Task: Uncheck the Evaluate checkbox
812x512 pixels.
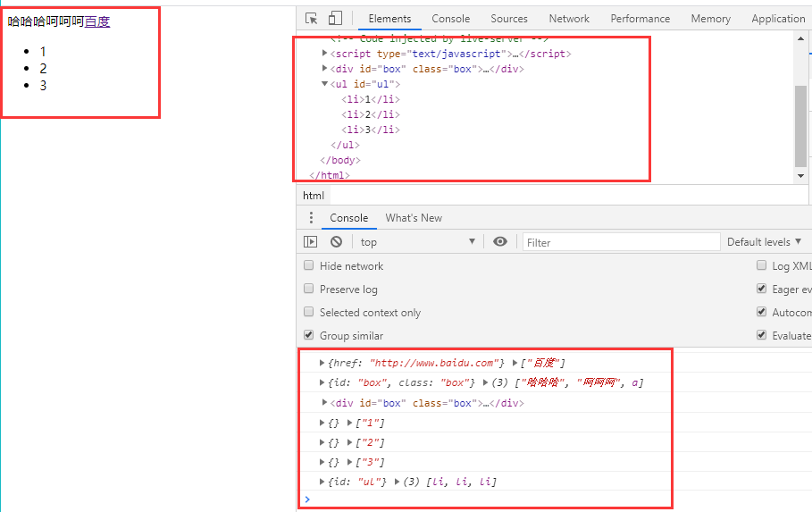Action: [761, 335]
